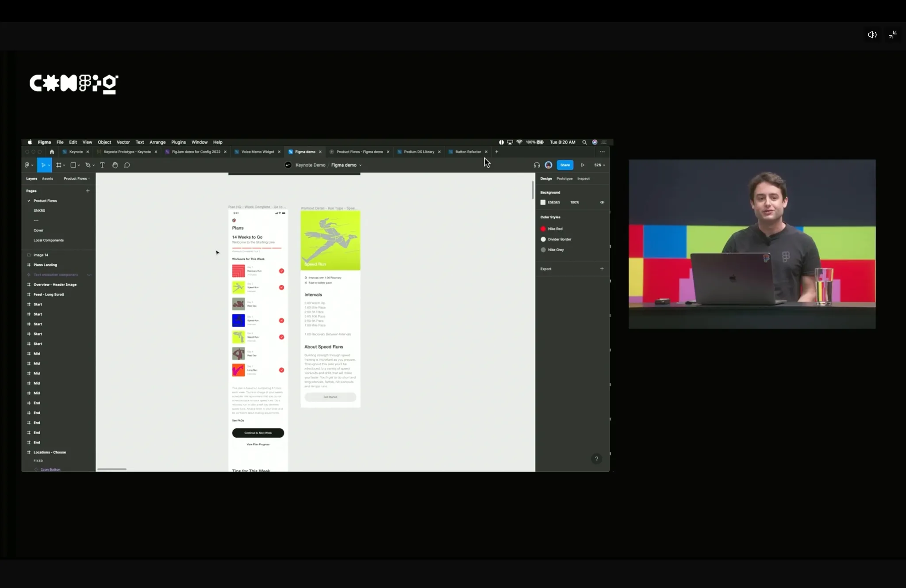
Task: Click the Nike Red color style swatch
Action: tap(543, 229)
